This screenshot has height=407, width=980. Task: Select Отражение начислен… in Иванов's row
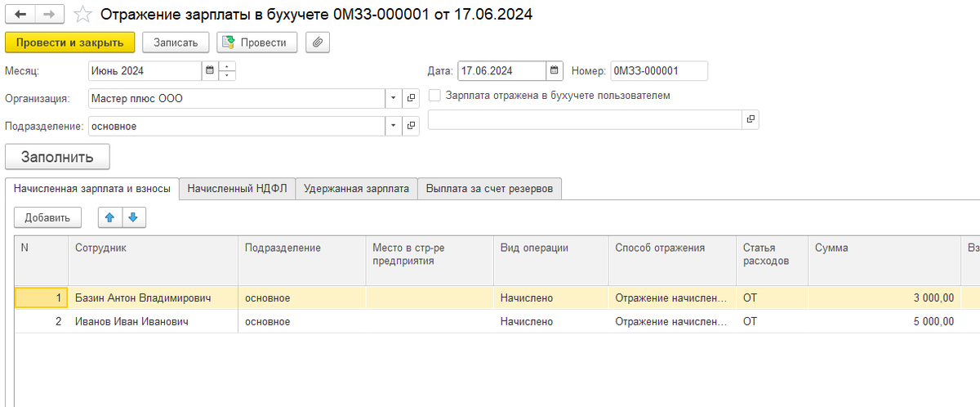click(x=672, y=322)
